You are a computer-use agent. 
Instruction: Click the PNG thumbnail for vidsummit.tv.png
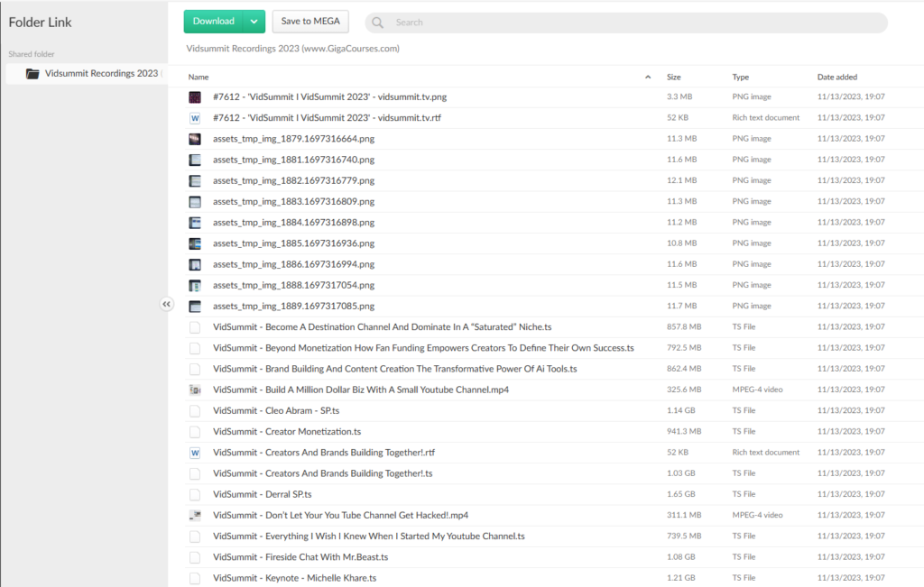coord(195,96)
